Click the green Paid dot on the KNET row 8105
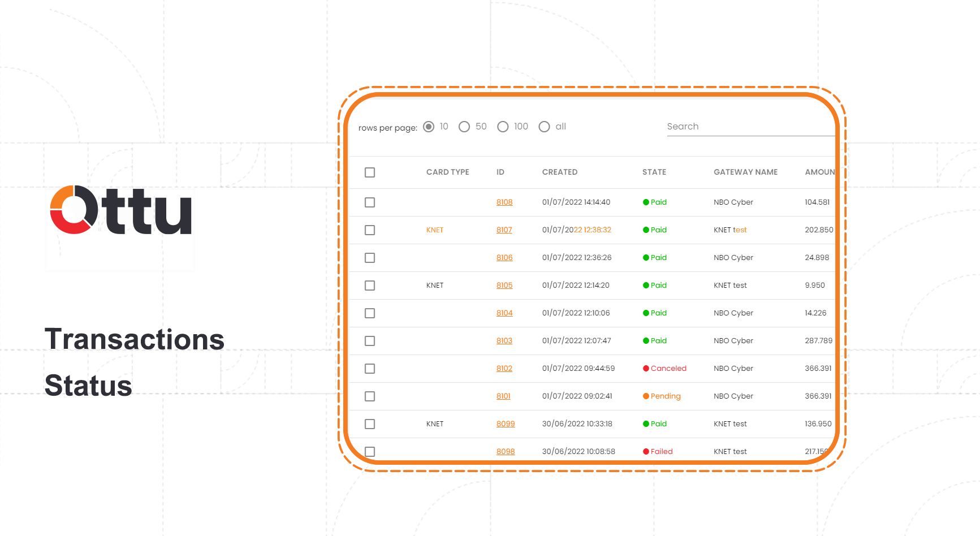 (646, 285)
